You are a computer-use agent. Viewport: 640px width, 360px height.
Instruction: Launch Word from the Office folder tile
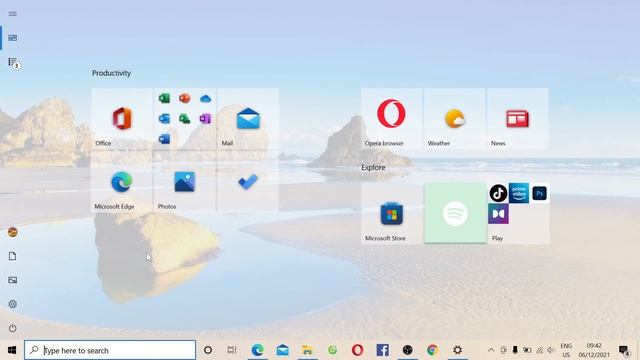[164, 139]
